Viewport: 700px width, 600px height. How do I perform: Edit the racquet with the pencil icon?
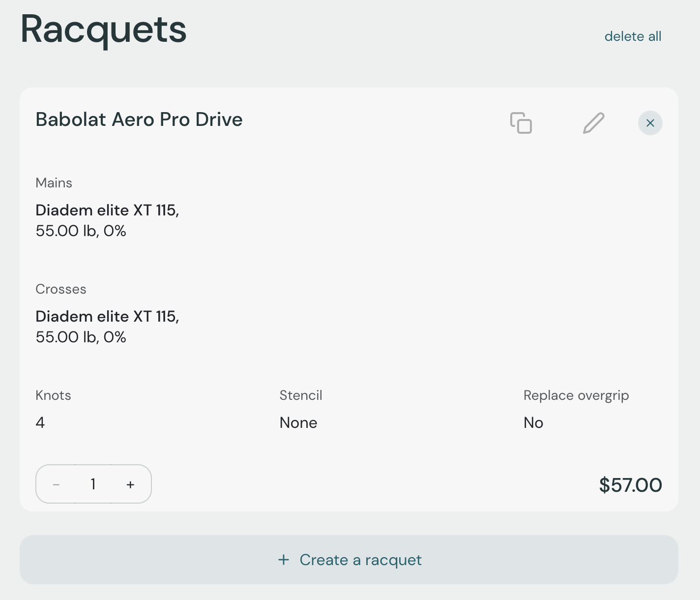click(593, 123)
